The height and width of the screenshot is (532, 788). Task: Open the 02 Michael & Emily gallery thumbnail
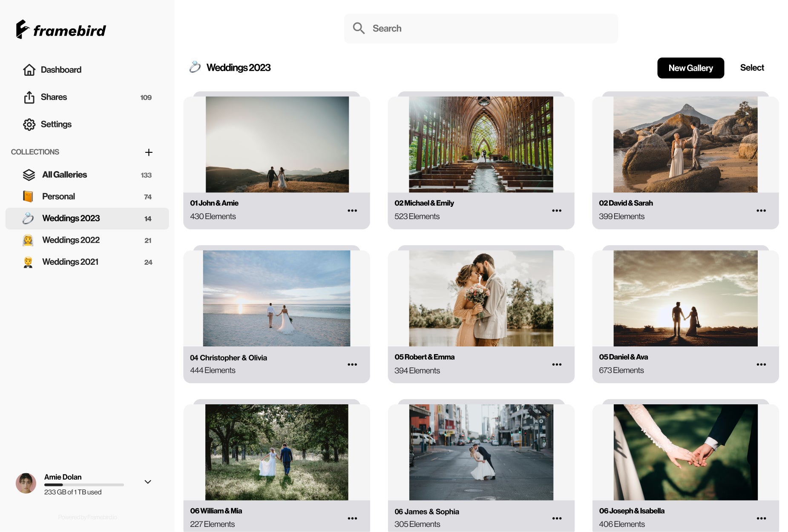tap(481, 145)
